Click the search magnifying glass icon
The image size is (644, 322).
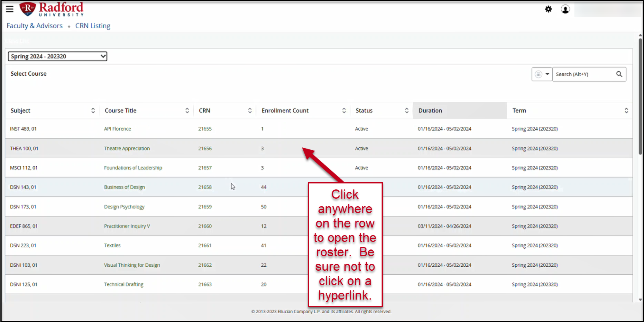(619, 74)
